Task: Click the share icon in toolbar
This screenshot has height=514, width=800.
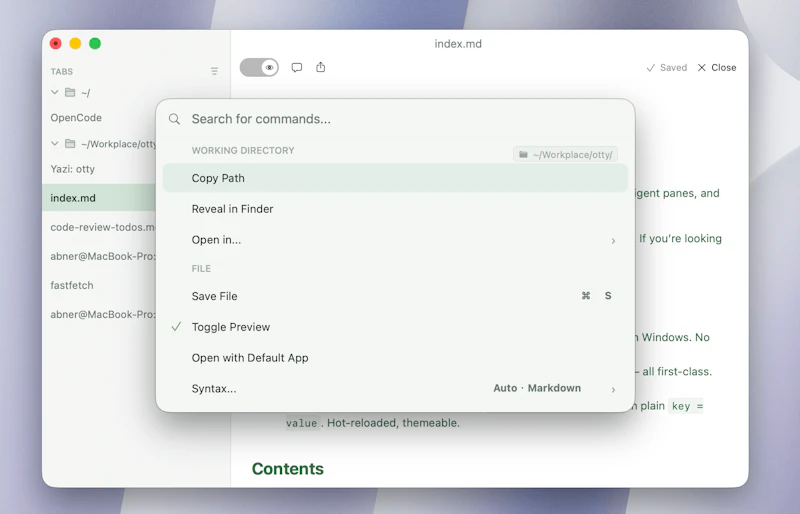Action: tap(320, 67)
